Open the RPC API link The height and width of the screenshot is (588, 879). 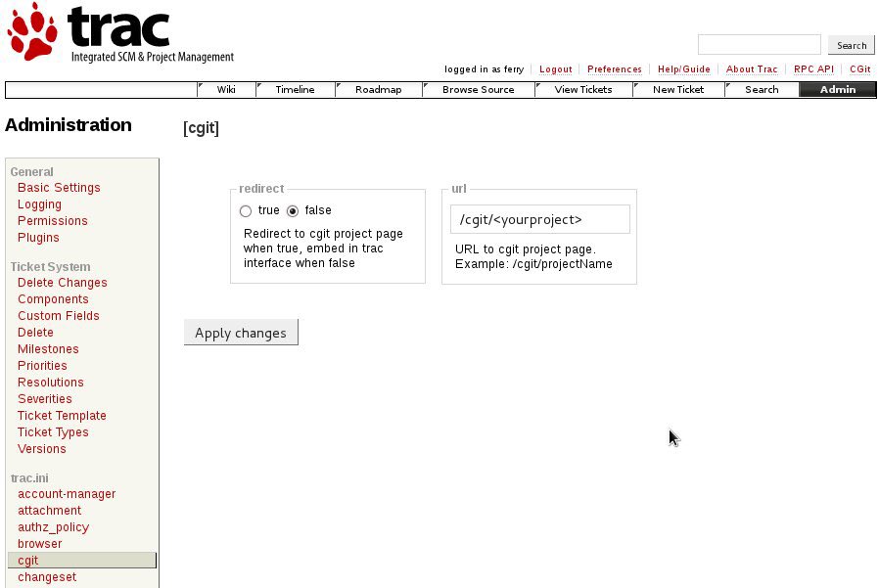click(x=813, y=69)
